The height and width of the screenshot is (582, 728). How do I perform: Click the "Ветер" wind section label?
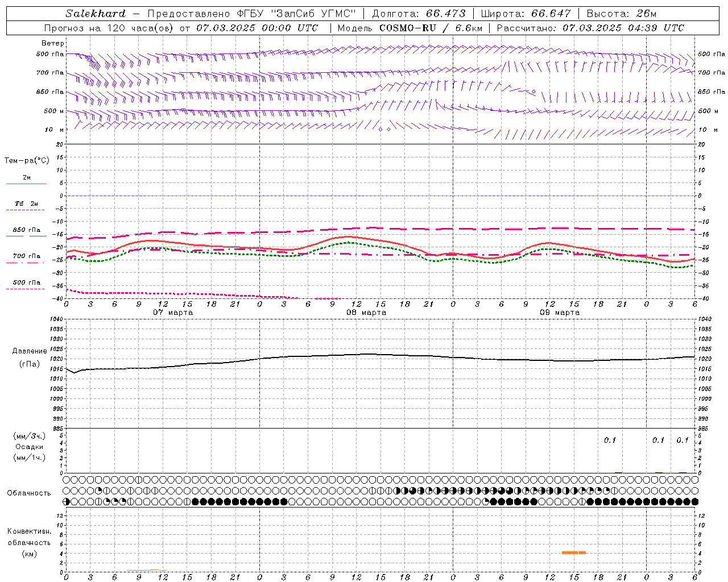(x=53, y=43)
